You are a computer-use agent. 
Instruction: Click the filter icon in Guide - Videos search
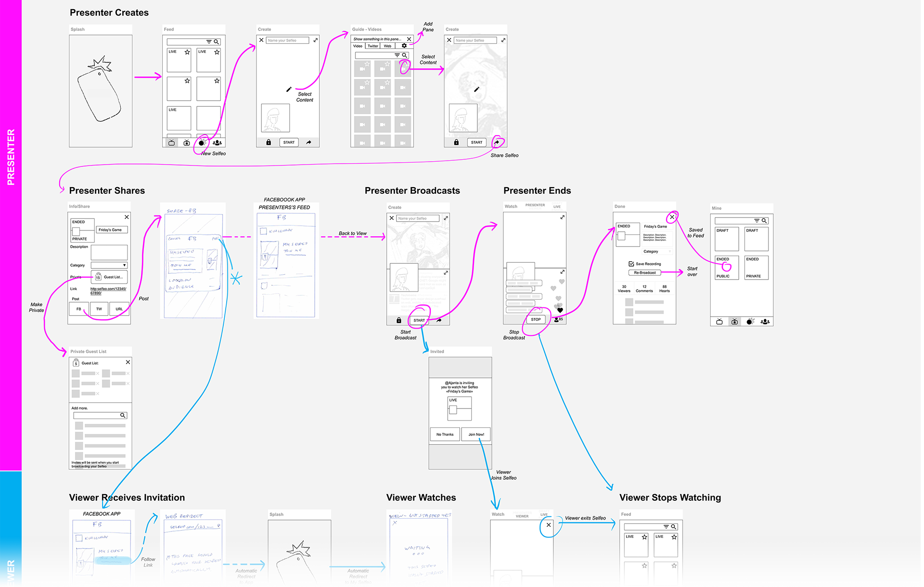click(397, 55)
